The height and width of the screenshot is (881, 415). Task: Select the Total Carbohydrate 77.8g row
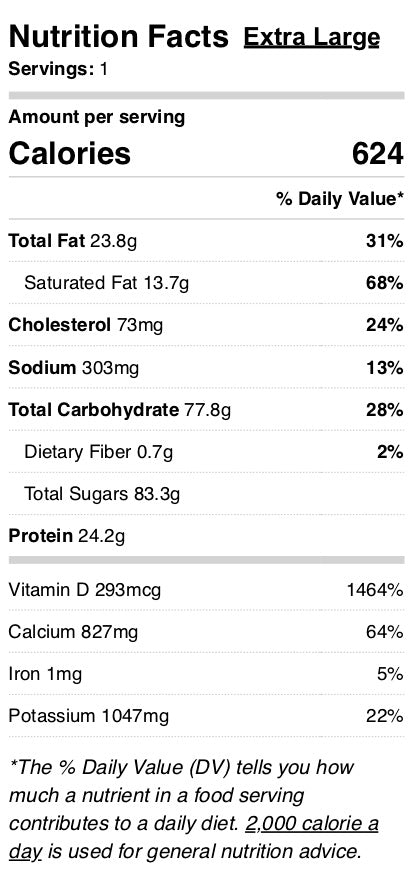pos(207,410)
